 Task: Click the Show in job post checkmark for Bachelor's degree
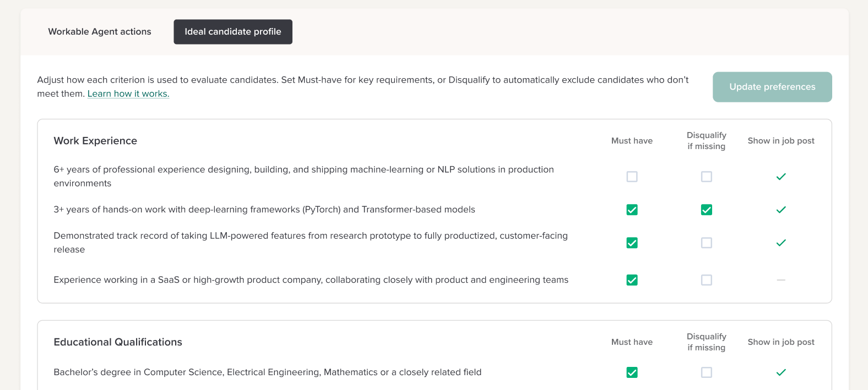pyautogui.click(x=780, y=372)
